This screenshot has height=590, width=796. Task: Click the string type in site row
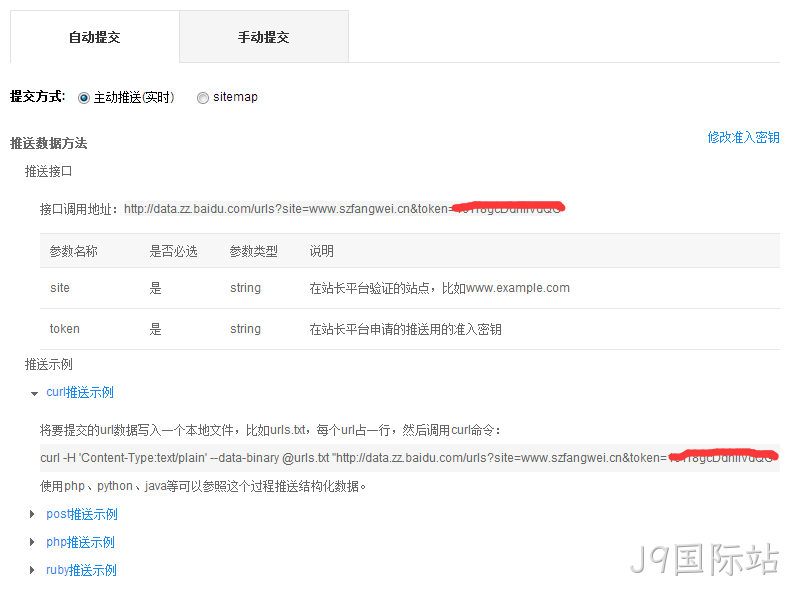pos(245,288)
